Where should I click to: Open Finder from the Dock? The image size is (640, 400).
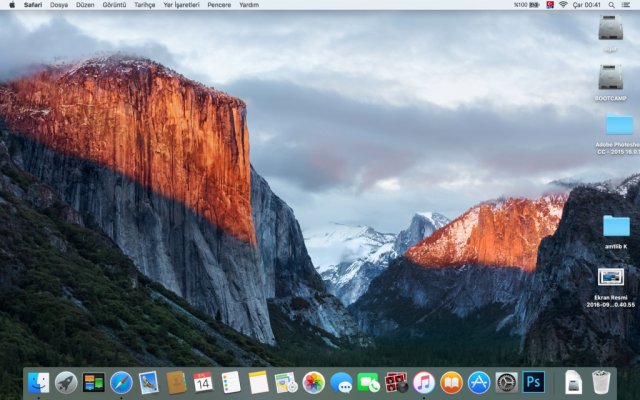click(38, 383)
